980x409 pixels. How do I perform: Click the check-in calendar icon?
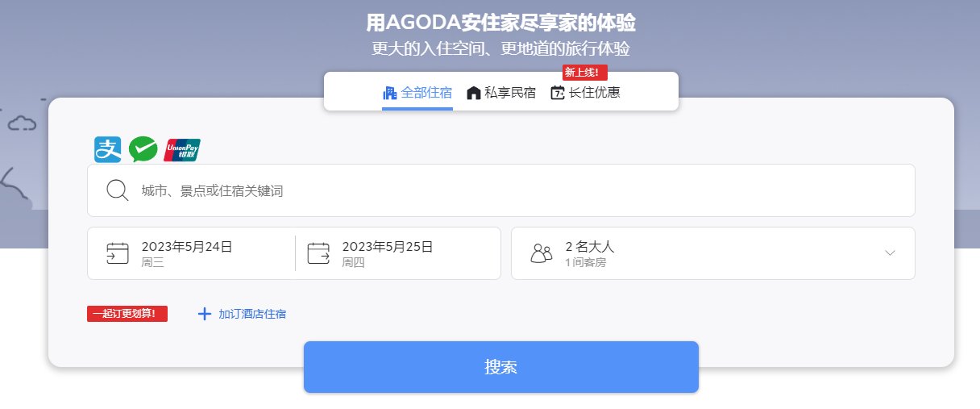tap(118, 253)
